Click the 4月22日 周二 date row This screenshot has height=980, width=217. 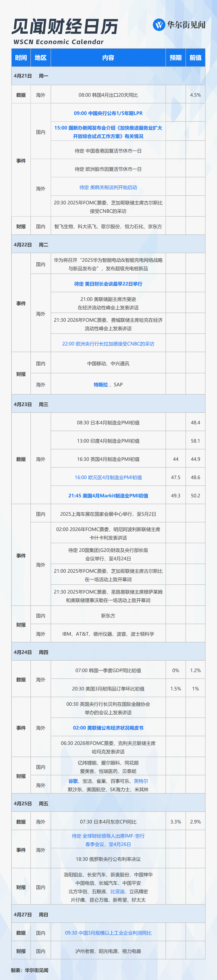tap(108, 245)
